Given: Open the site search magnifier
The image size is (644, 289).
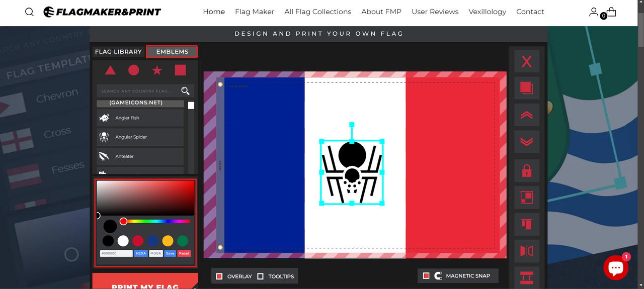Looking at the screenshot, I should pyautogui.click(x=29, y=12).
